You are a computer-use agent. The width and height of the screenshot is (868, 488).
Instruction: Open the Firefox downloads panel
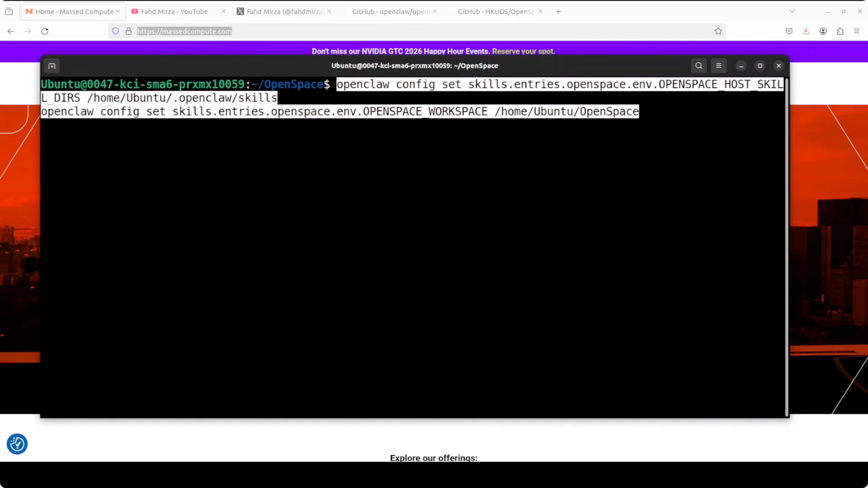pos(806,31)
